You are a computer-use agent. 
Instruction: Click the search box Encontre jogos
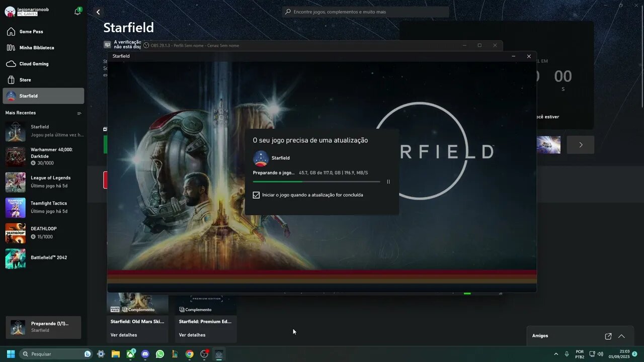pyautogui.click(x=365, y=12)
